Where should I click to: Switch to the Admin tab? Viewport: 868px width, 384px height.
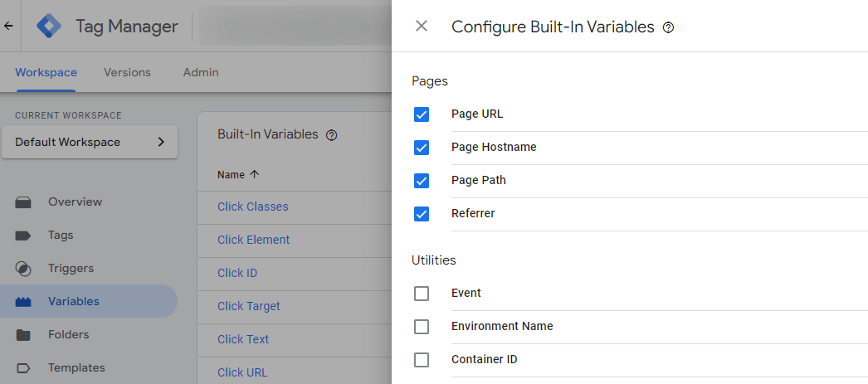(x=201, y=72)
